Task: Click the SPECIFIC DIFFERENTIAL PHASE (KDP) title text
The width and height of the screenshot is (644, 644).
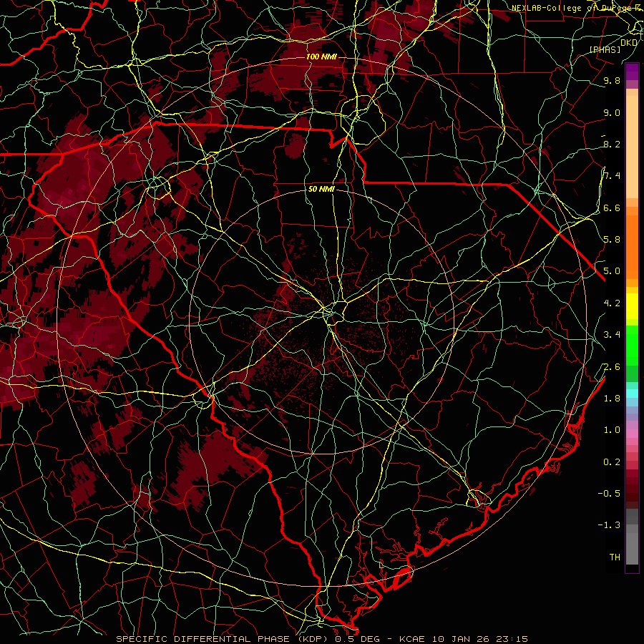Action: tap(223, 639)
